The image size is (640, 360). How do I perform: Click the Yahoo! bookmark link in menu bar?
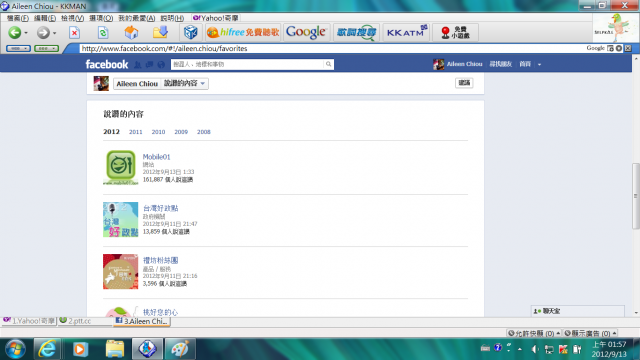[216, 18]
